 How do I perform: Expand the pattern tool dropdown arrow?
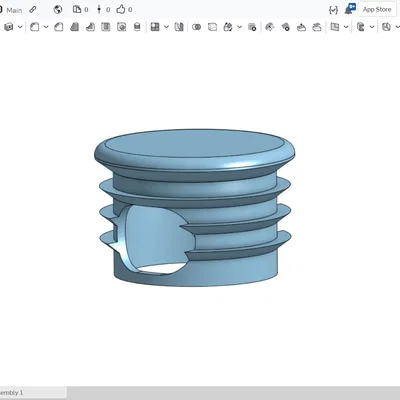point(166,27)
